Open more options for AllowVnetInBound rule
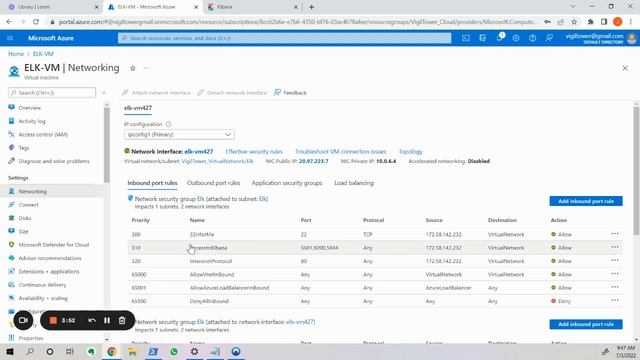This screenshot has width=640, height=360. [615, 274]
